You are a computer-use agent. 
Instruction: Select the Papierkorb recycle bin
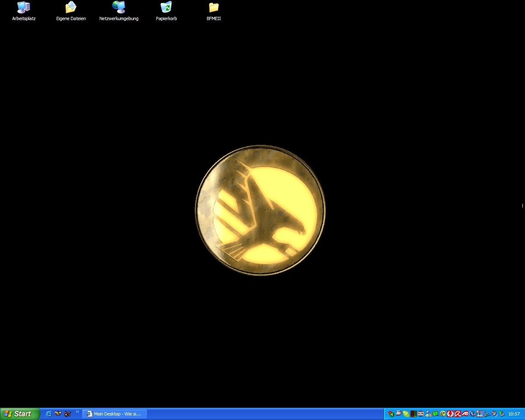[166, 11]
